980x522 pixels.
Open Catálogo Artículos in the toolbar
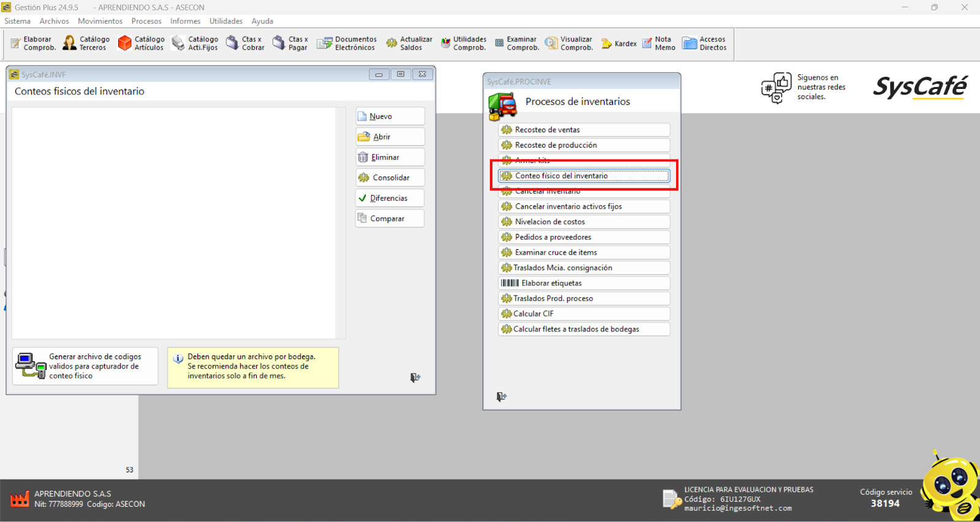tap(141, 43)
